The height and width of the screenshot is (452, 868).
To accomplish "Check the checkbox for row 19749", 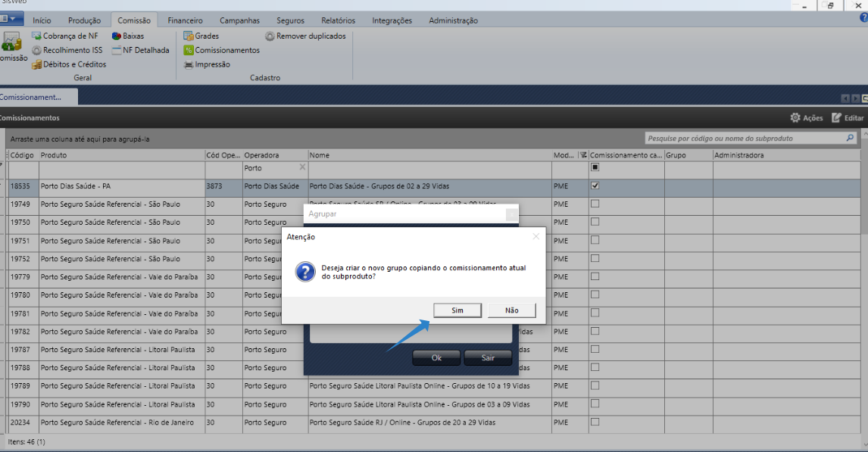I will tap(595, 204).
